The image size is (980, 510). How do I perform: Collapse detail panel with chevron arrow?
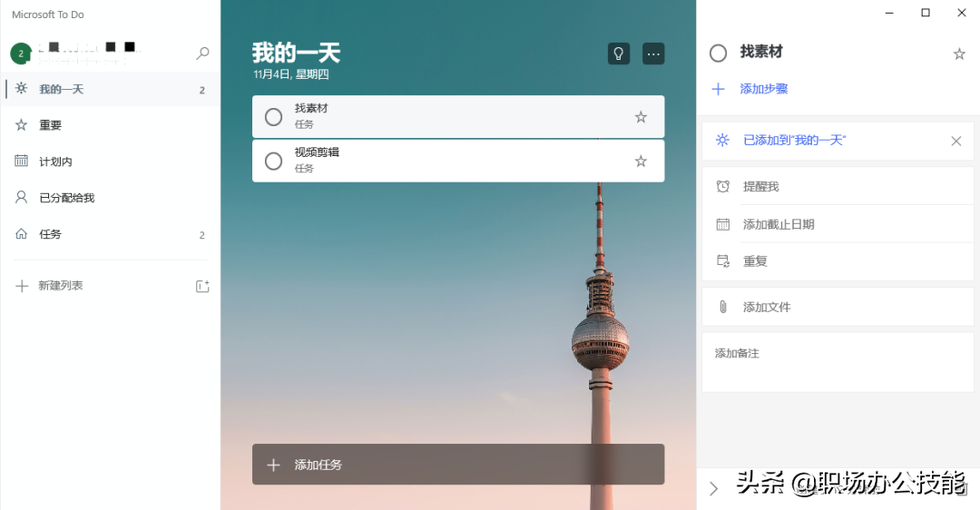coord(714,489)
